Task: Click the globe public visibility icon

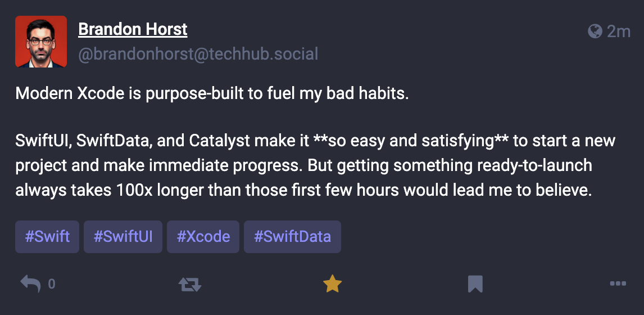Action: click(595, 31)
